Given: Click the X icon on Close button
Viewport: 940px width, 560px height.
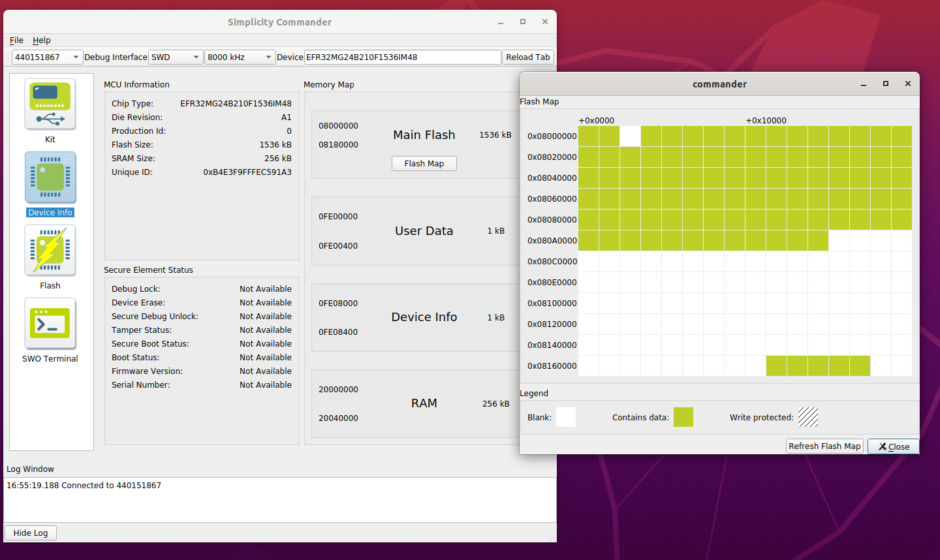Looking at the screenshot, I should coord(883,446).
